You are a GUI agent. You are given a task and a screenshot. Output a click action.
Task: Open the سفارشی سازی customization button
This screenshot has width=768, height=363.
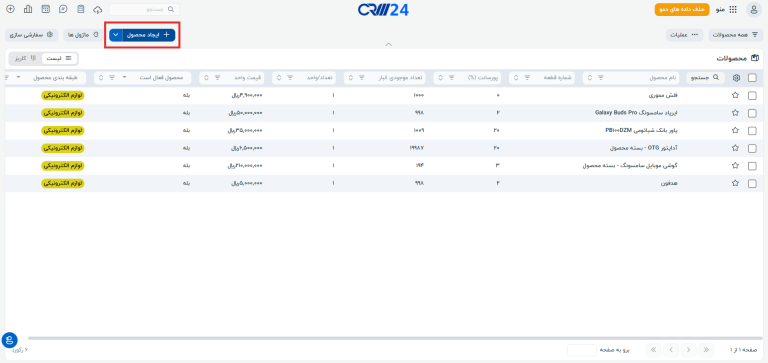[x=32, y=35]
